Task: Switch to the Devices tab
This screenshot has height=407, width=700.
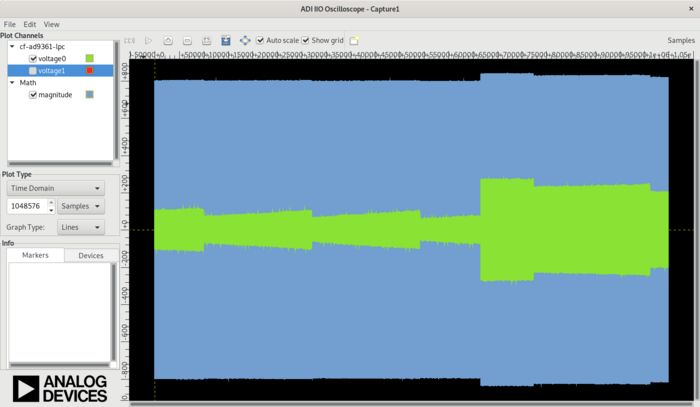Action: (x=91, y=256)
